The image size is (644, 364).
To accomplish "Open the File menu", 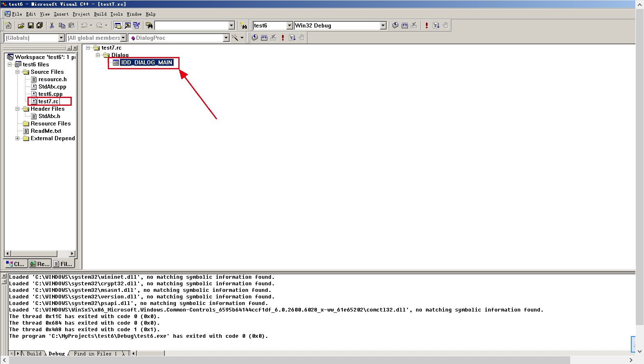I will [17, 14].
